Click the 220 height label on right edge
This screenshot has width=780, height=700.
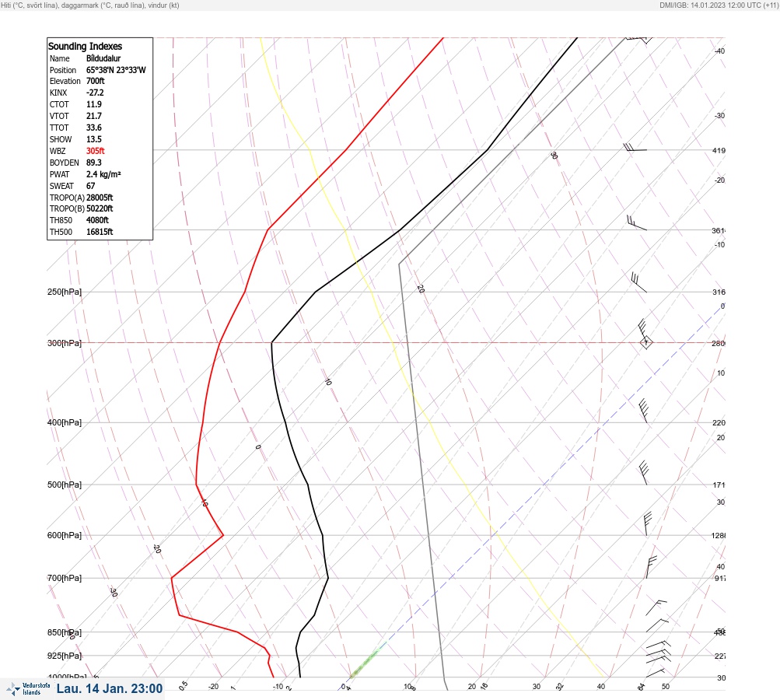[719, 423]
